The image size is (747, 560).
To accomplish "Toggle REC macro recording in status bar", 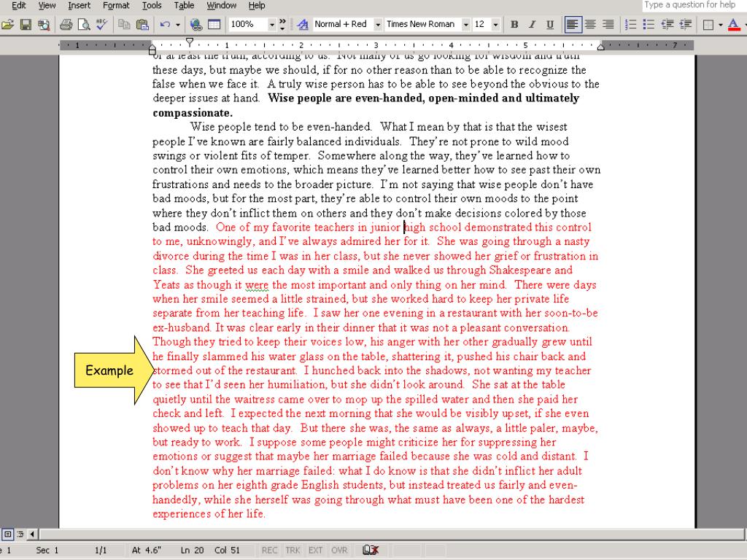I will point(270,550).
